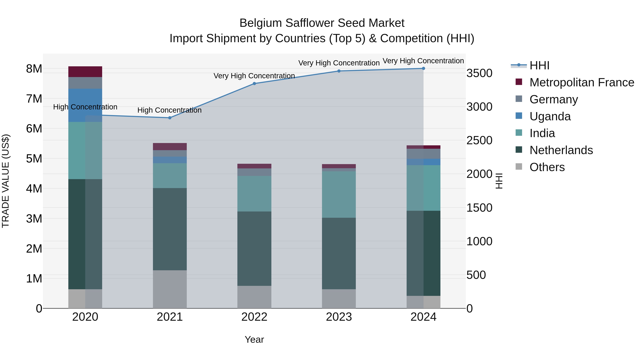Screen dimensions: 644x362
Task: Click the 2022 x-axis year label
Action: (254, 317)
